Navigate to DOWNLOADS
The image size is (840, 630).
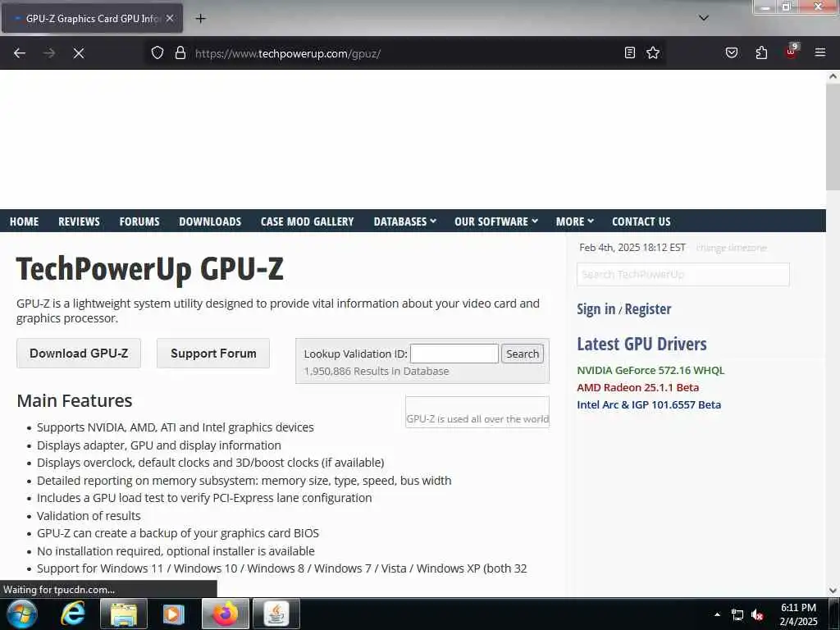tap(210, 221)
